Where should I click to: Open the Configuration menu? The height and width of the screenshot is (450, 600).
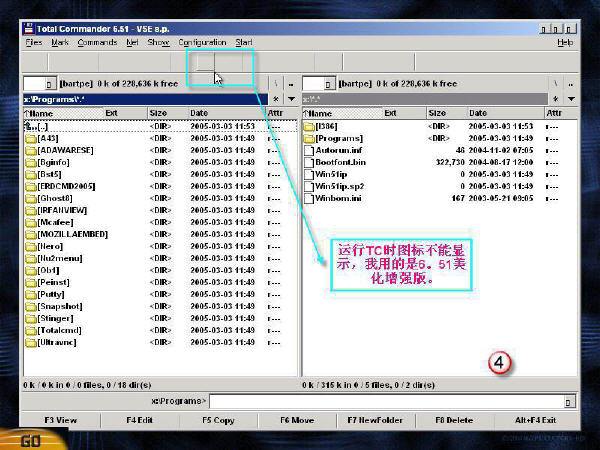click(x=202, y=42)
